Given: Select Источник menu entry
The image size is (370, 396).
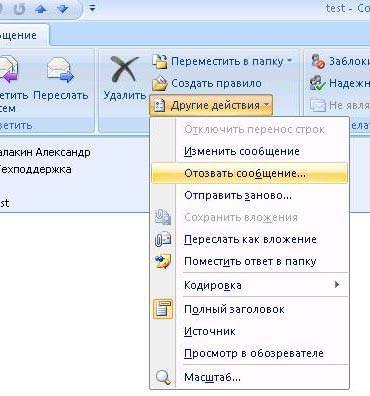Looking at the screenshot, I should pyautogui.click(x=249, y=331).
